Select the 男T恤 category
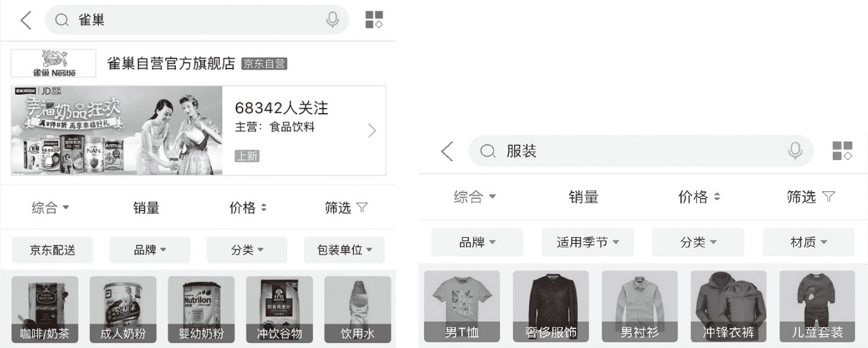This screenshot has width=868, height=348. 462,306
